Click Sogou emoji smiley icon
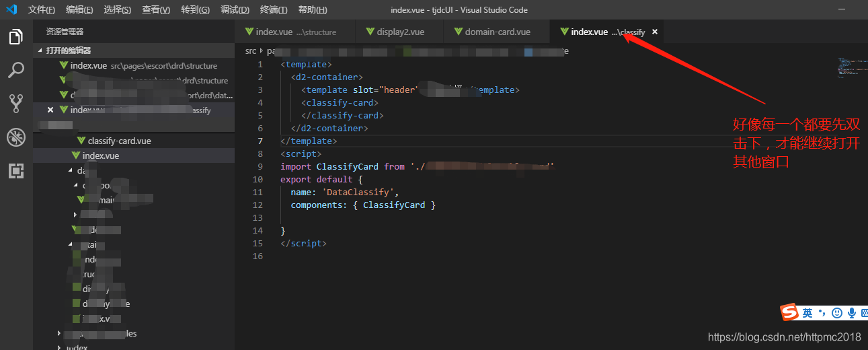 837,313
